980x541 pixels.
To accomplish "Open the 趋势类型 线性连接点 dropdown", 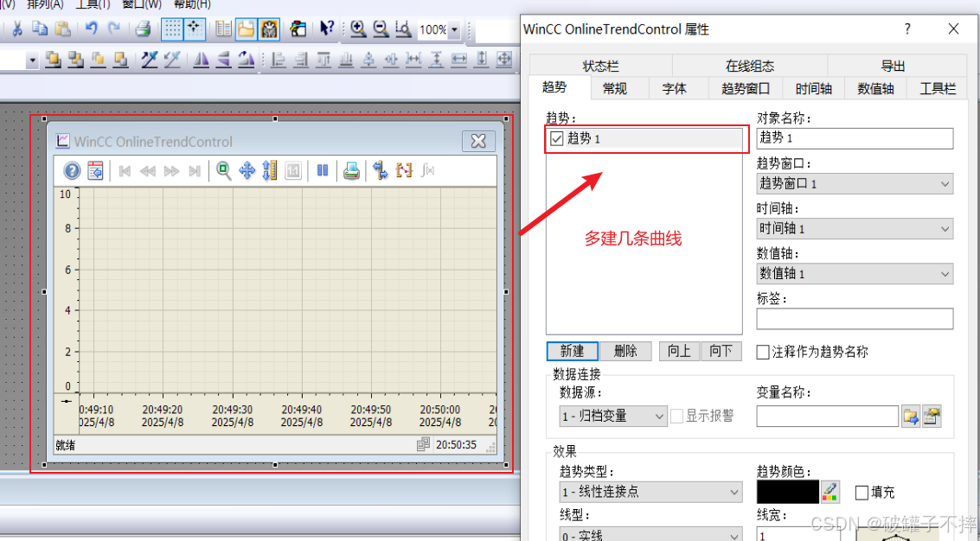I will (x=650, y=493).
